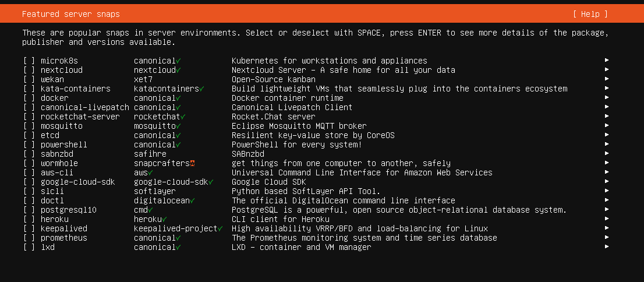Expand details arrow for the wekan row
The image size is (644, 282).
607,79
